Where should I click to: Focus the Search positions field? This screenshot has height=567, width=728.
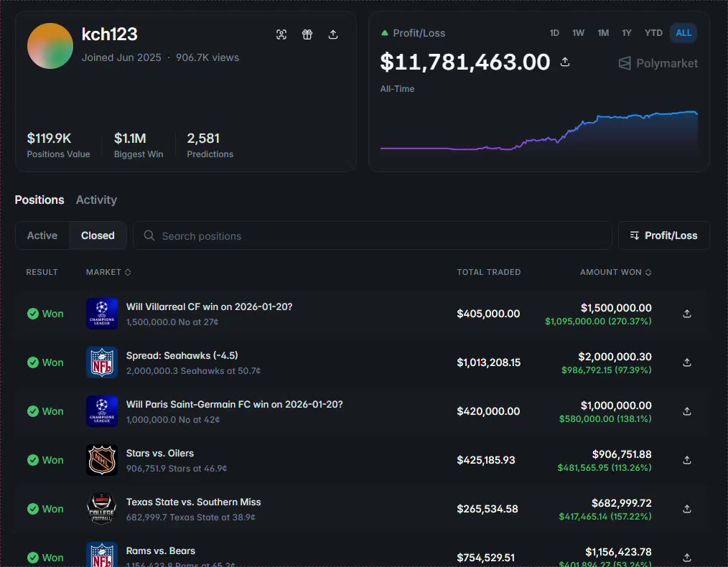(373, 235)
